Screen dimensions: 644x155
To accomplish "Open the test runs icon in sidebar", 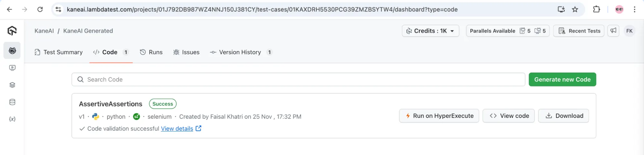I will 12,68.
